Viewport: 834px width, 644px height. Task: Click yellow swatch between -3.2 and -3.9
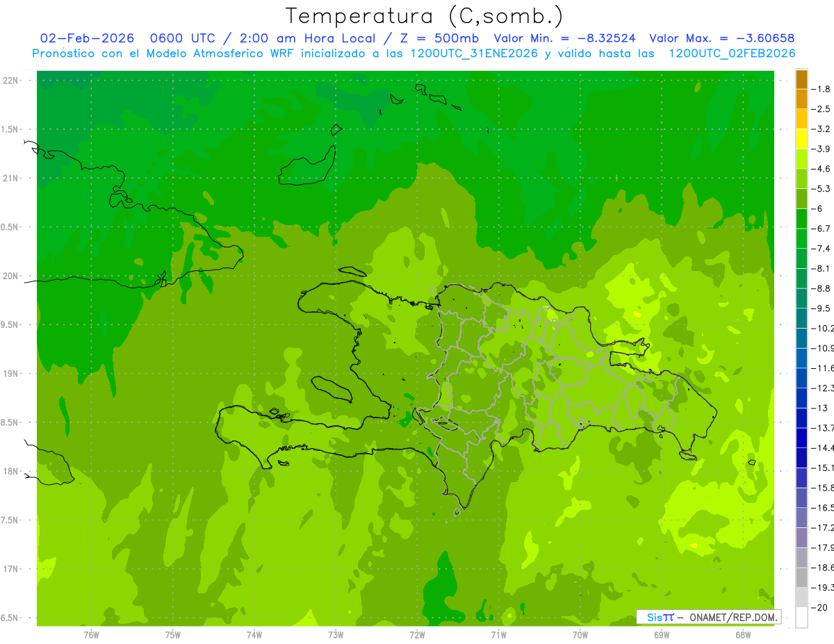coord(801,139)
